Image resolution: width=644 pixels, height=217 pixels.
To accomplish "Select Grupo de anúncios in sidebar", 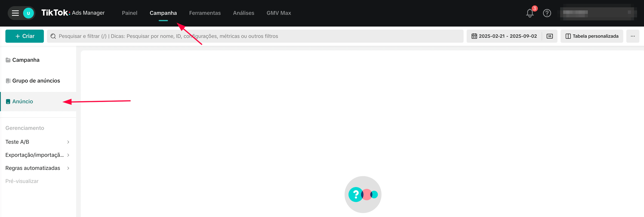I will click(36, 81).
